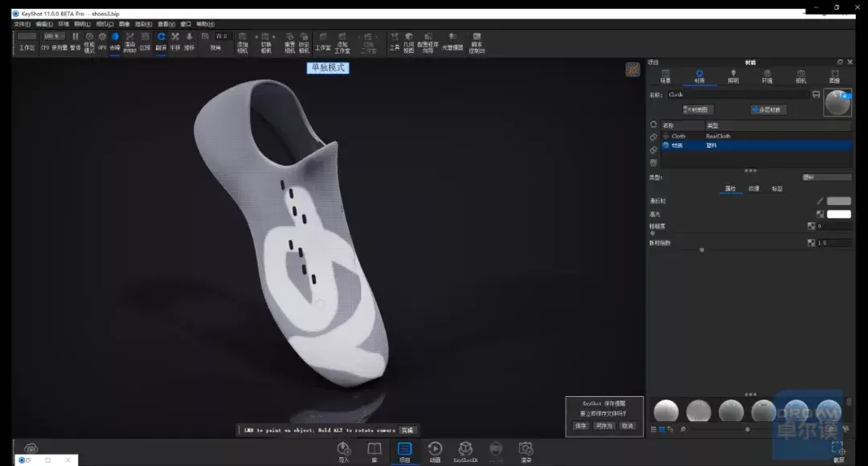Image resolution: width=868 pixels, height=466 pixels.
Task: Open the material type (类型) dropdown
Action: click(826, 177)
